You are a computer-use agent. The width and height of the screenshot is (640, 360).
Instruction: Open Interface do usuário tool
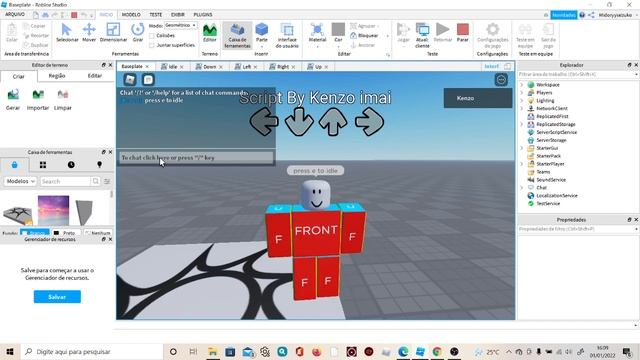(287, 36)
